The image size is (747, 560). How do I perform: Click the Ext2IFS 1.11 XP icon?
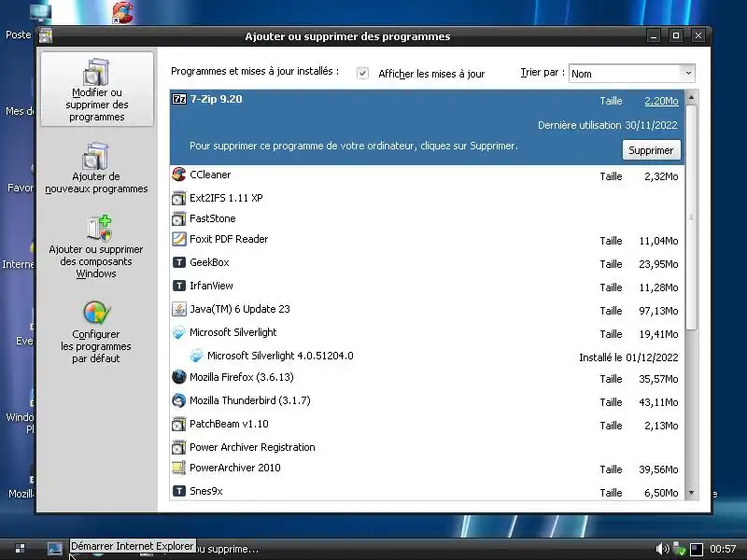coord(179,198)
